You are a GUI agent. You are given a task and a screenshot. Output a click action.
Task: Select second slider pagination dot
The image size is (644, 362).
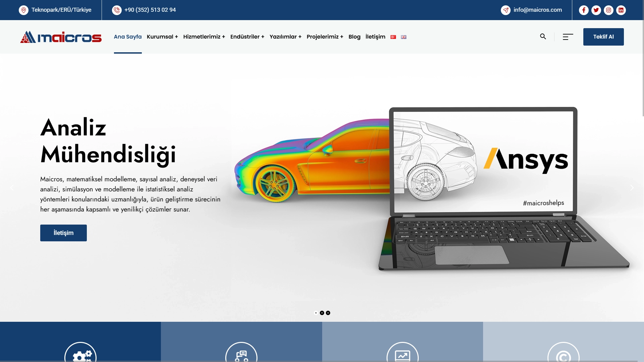[x=322, y=313]
